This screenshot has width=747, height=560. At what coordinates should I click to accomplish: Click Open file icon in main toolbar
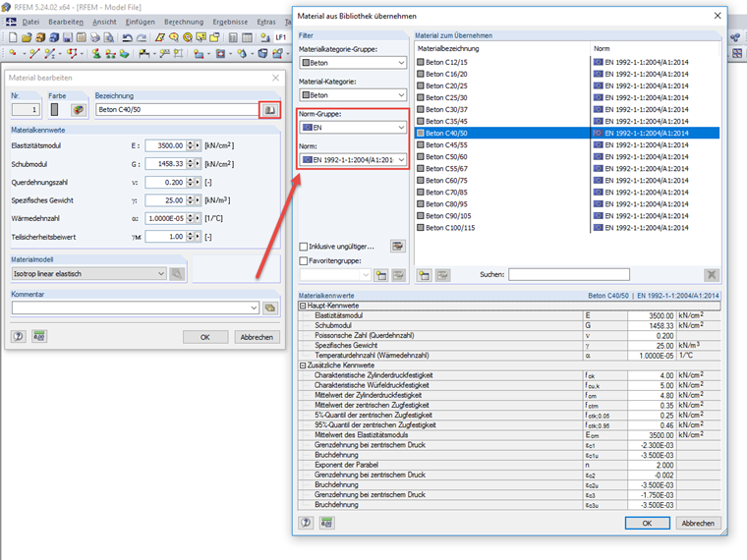27,37
